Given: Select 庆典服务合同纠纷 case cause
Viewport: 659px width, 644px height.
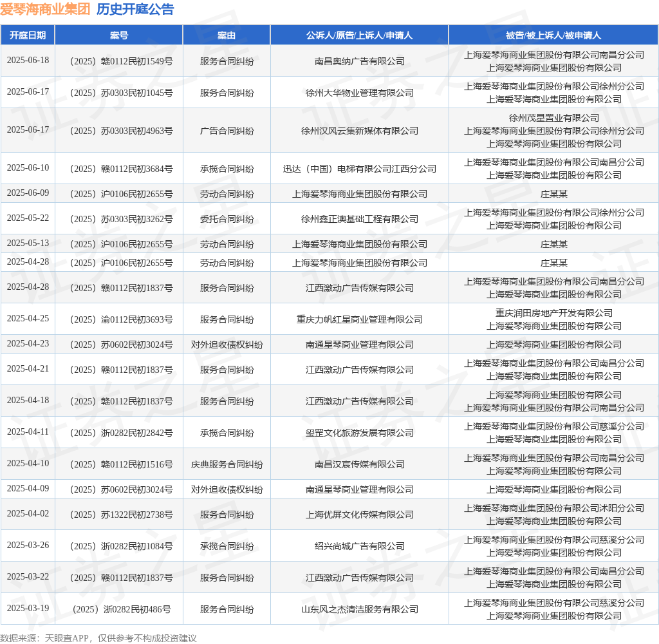Looking at the screenshot, I should click(227, 464).
